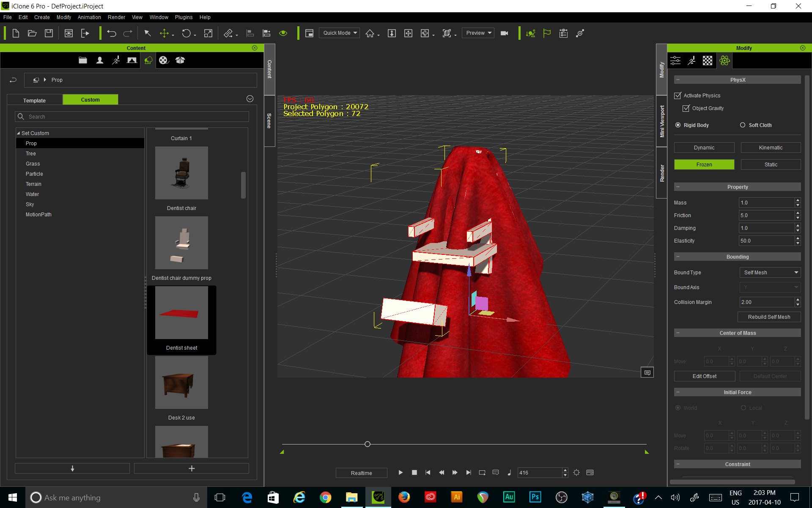Click the content list scrollbar
The height and width of the screenshot is (508, 812).
[243, 185]
